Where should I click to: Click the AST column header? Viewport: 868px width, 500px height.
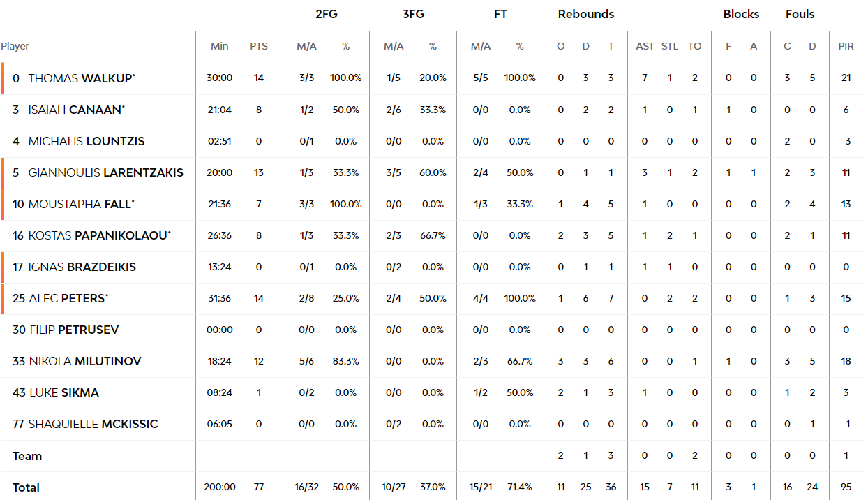click(645, 46)
